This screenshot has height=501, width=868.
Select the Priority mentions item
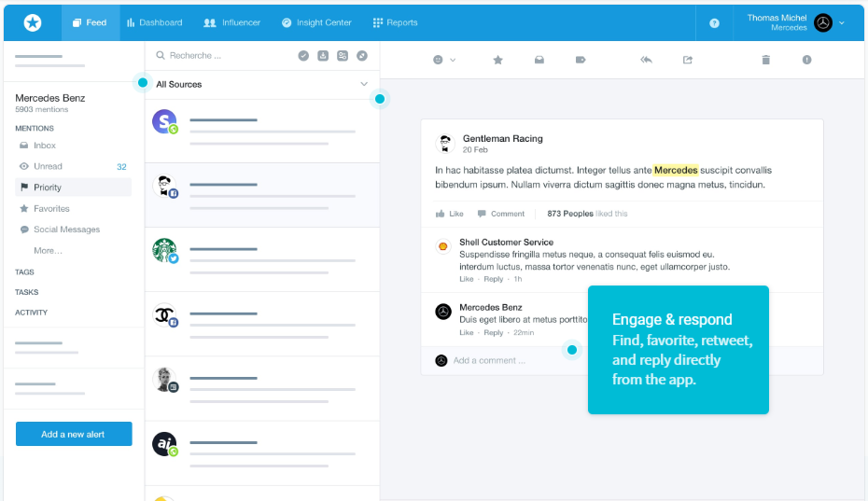[73, 188]
